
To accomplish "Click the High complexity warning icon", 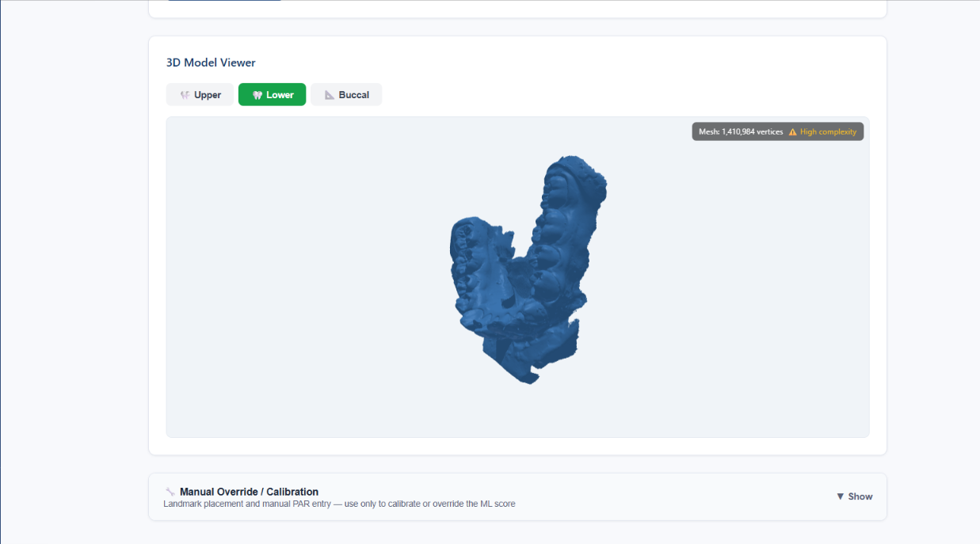I will point(792,132).
